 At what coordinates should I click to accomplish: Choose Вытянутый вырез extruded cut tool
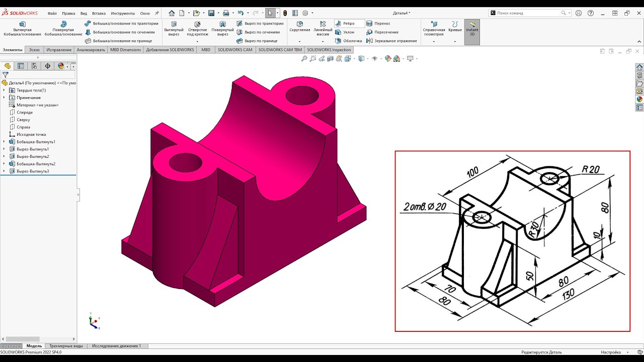pyautogui.click(x=174, y=29)
